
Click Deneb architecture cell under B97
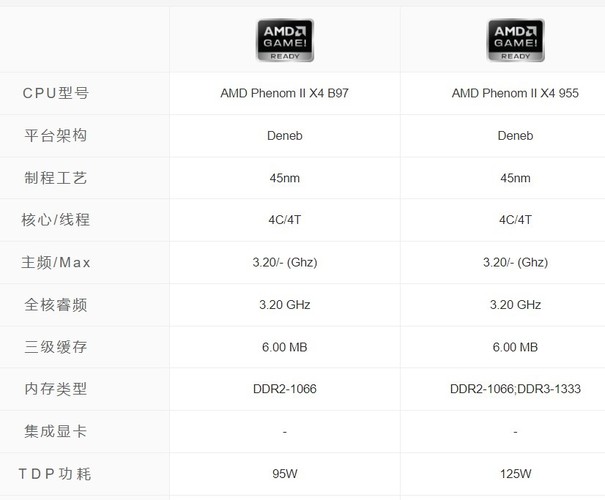pyautogui.click(x=285, y=136)
